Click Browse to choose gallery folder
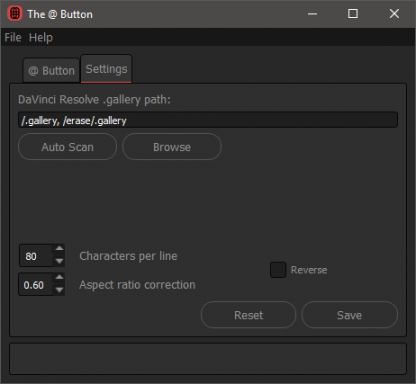 pyautogui.click(x=172, y=147)
